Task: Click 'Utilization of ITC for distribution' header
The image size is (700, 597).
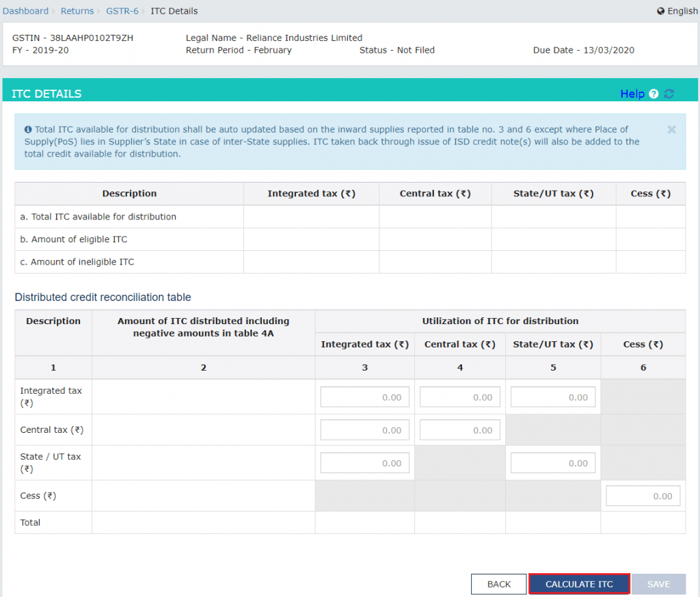Action: [x=500, y=321]
